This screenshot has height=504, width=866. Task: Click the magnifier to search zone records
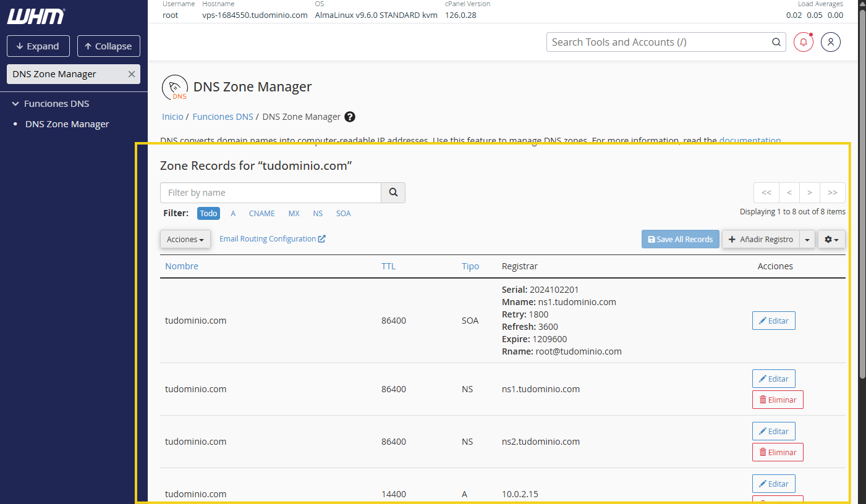(x=393, y=193)
